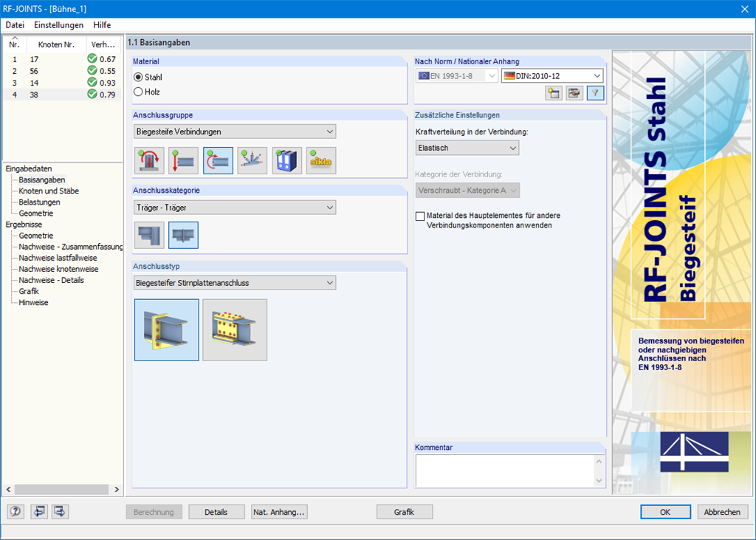Select the hinged connection group icon
756x540 pixels.
coord(183,161)
